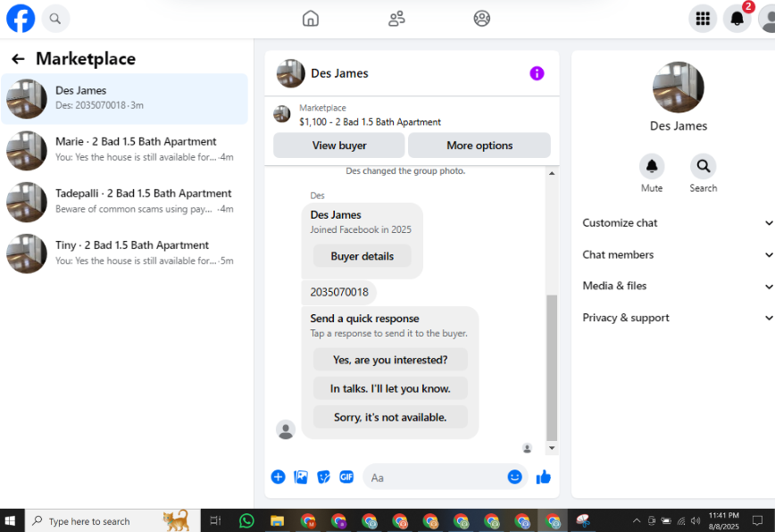Open the Notifications bell with badge
Image resolution: width=775 pixels, height=532 pixels.
[x=737, y=19]
